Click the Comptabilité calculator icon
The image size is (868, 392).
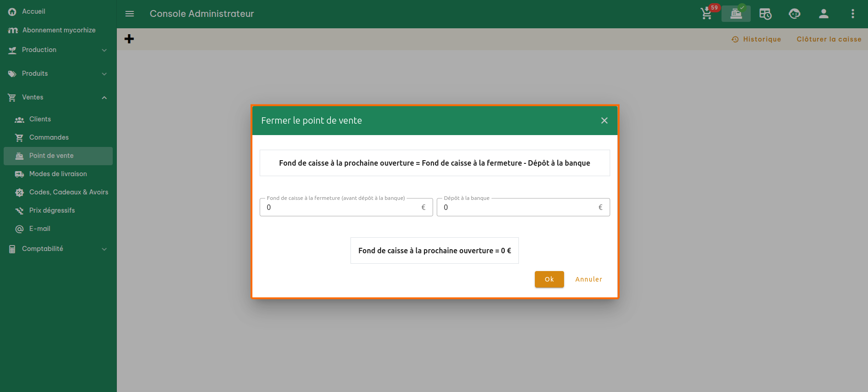[x=12, y=249]
